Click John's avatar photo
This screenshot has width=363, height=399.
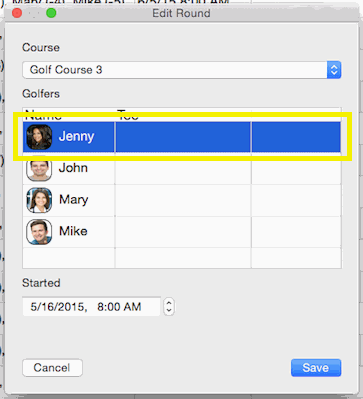pos(39,168)
